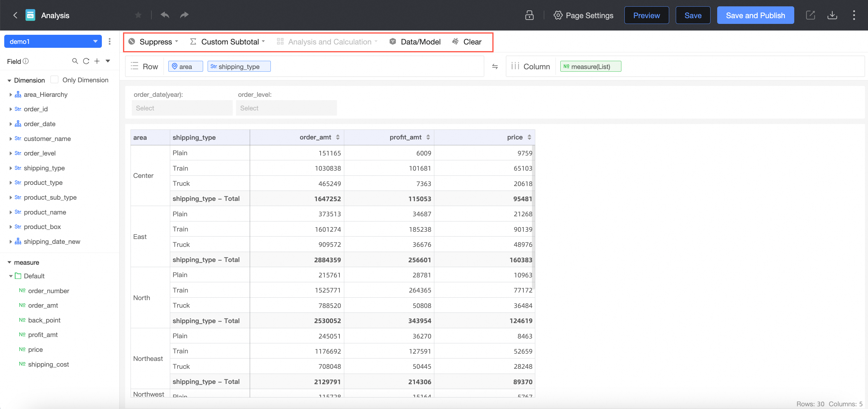Search fields with magnifier icon

coord(75,61)
